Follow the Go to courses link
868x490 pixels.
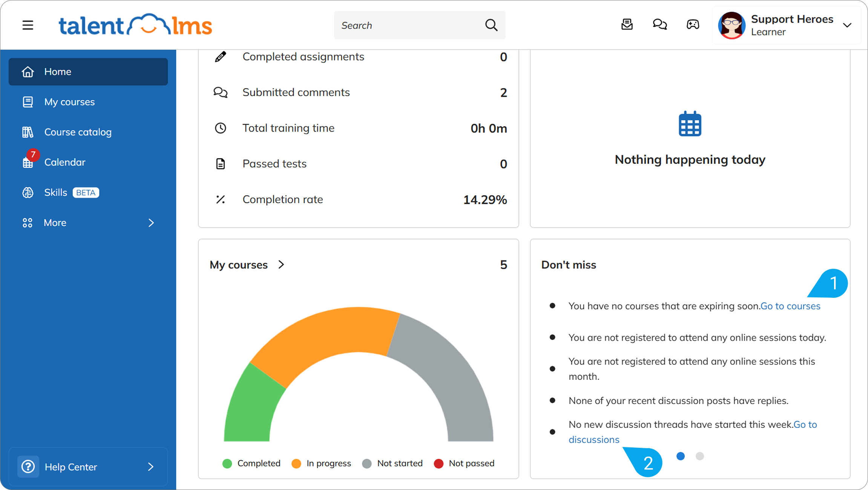point(790,306)
